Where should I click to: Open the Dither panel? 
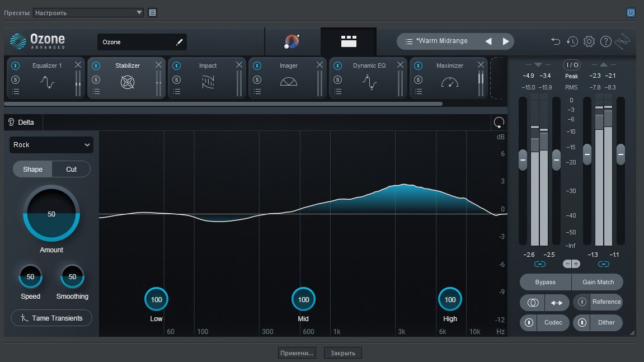(606, 322)
